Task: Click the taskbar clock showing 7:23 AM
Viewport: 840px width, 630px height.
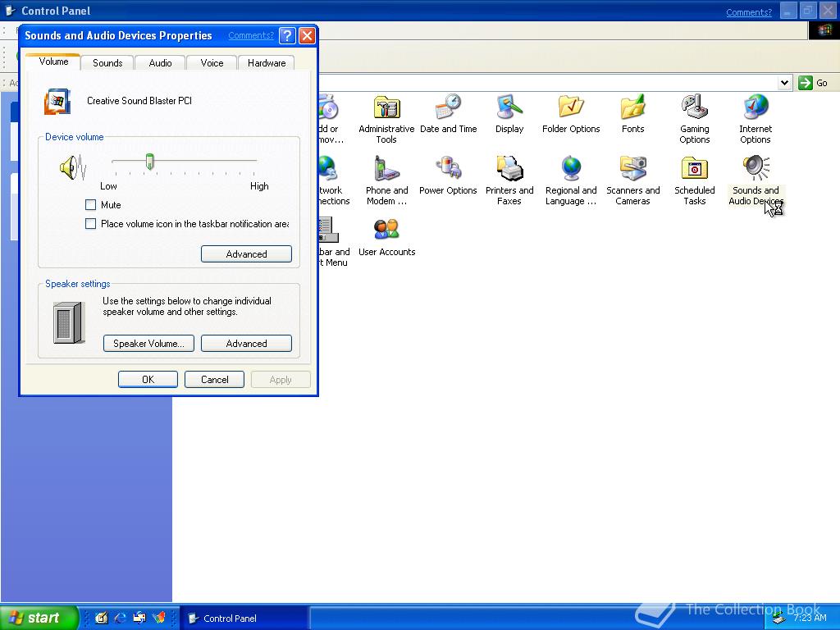Action: click(810, 618)
